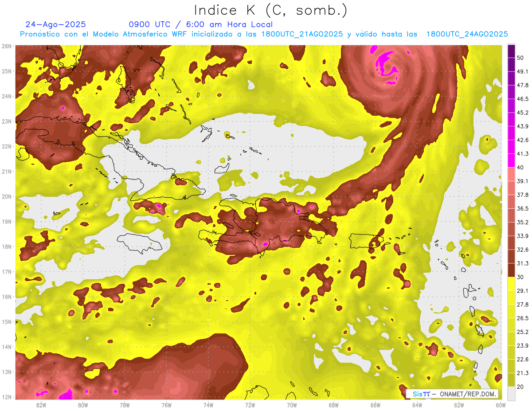The height and width of the screenshot is (411, 532).
Task: Click the longitude label "66W"
Action: pyautogui.click(x=376, y=405)
